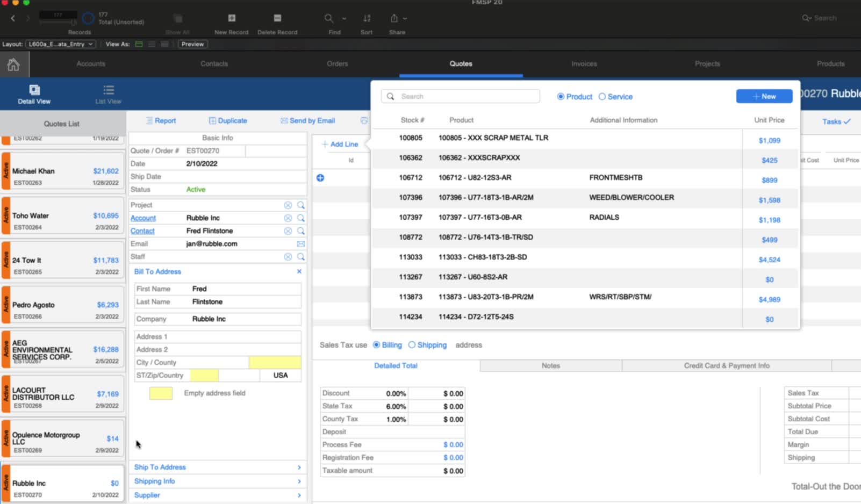Clear the Staff field icon
Screen dimensions: 861x504
(288, 257)
